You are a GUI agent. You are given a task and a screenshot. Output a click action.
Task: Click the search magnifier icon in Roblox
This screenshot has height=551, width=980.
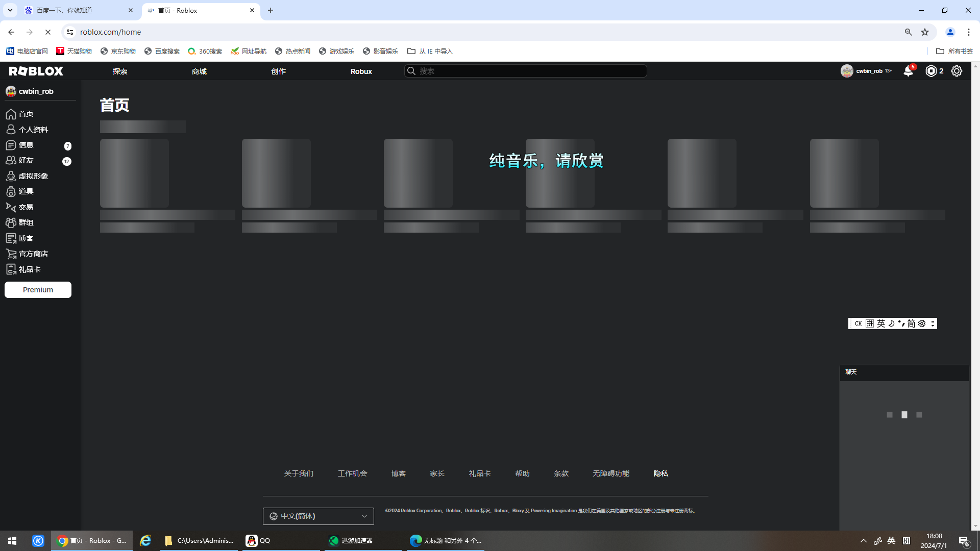coord(411,71)
